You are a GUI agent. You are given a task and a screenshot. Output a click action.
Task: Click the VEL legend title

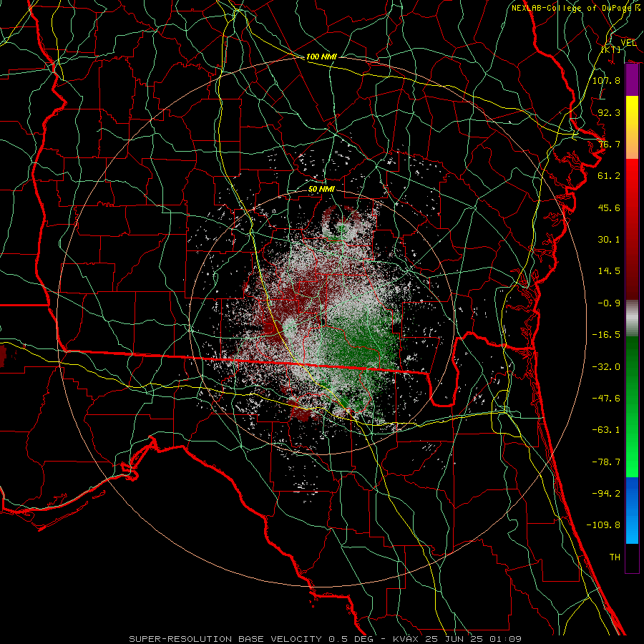pos(628,43)
